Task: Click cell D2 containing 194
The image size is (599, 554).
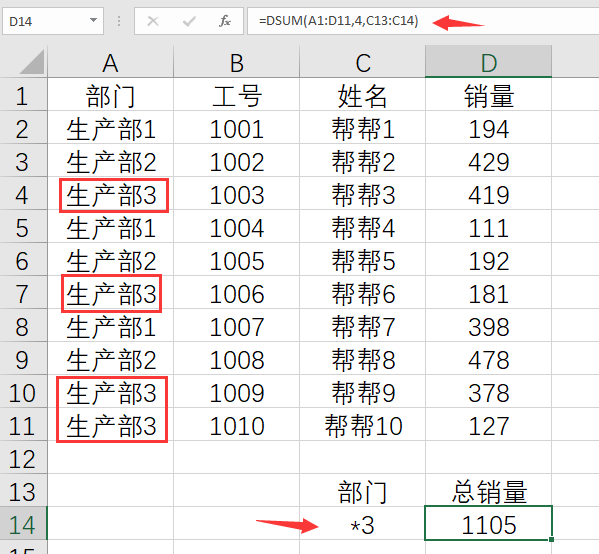Action: click(489, 128)
